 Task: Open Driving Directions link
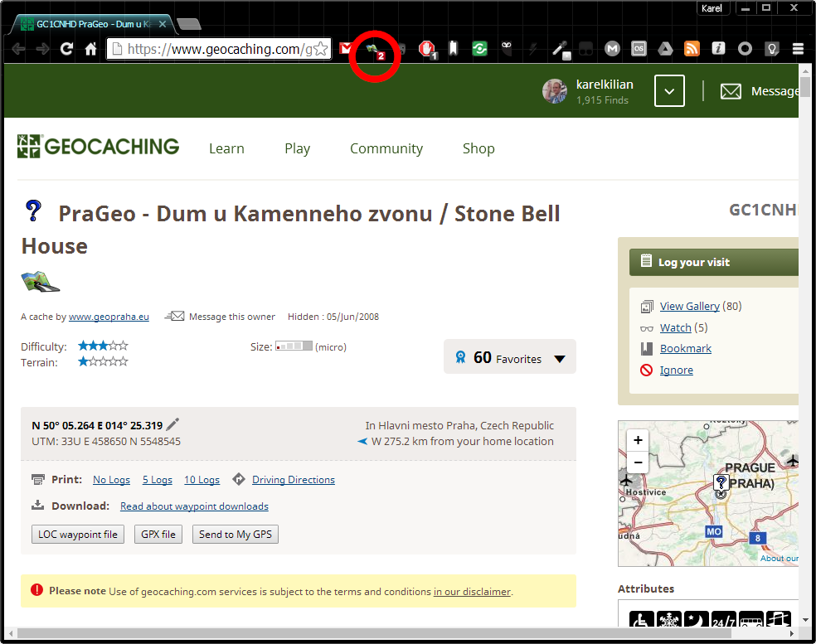point(294,480)
